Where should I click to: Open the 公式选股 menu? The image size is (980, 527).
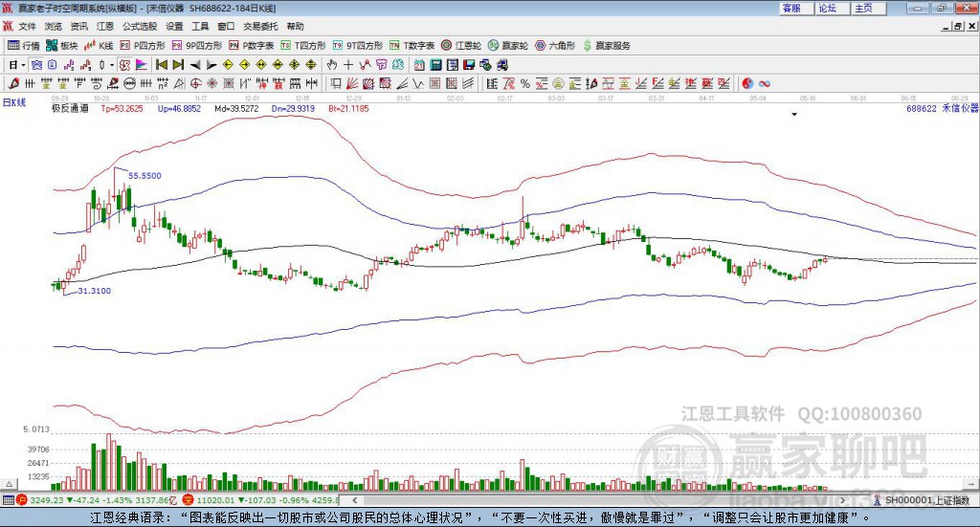[x=140, y=26]
